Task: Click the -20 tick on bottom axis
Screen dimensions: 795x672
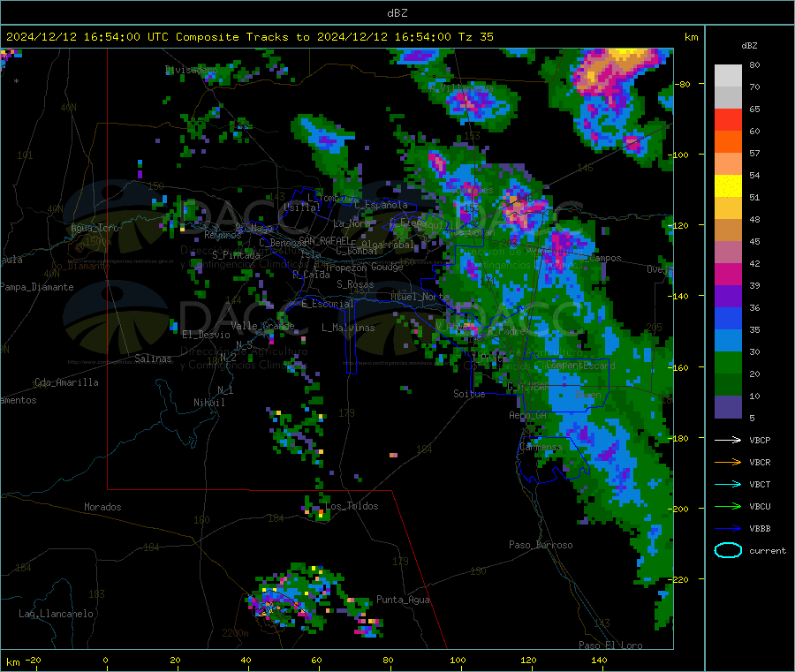Action: [x=34, y=660]
